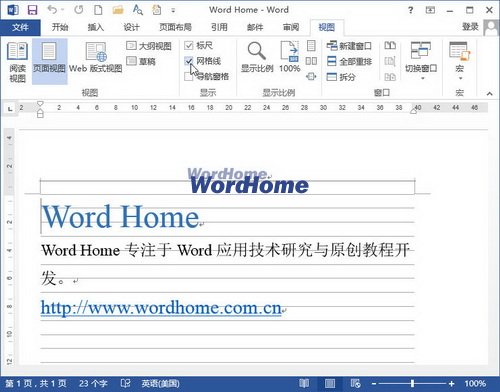This screenshot has height=392, width=500.
Task: Click the 100% zoom level in status bar
Action: click(x=475, y=383)
